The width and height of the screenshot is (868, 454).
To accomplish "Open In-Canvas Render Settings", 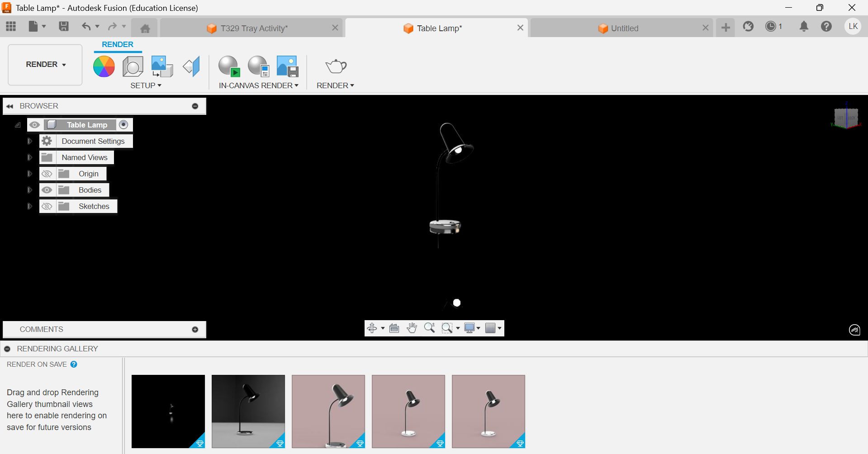I will (258, 66).
